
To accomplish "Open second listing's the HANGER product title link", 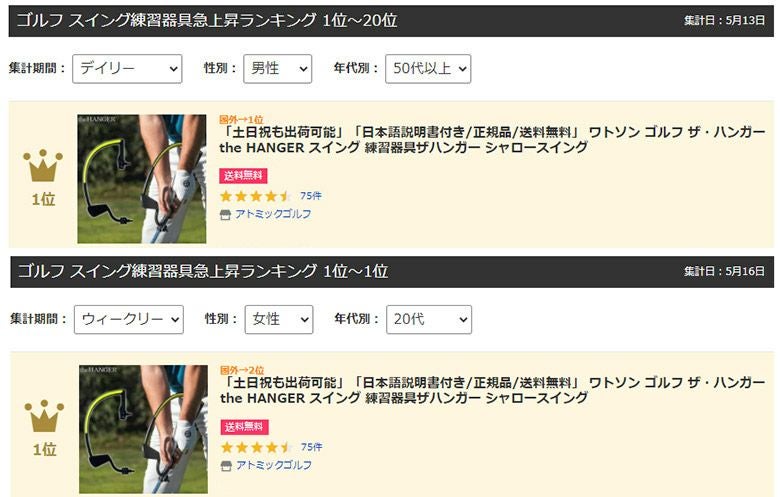I will [492, 391].
